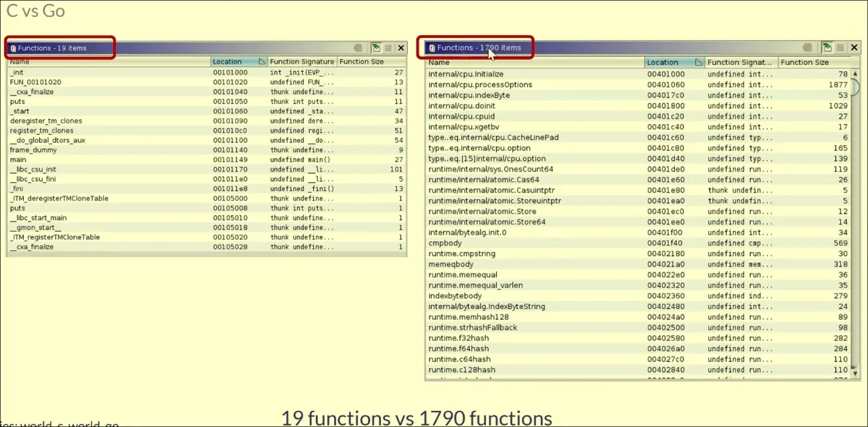868x427 pixels.
Task: Select the main function row
Action: [18, 160]
